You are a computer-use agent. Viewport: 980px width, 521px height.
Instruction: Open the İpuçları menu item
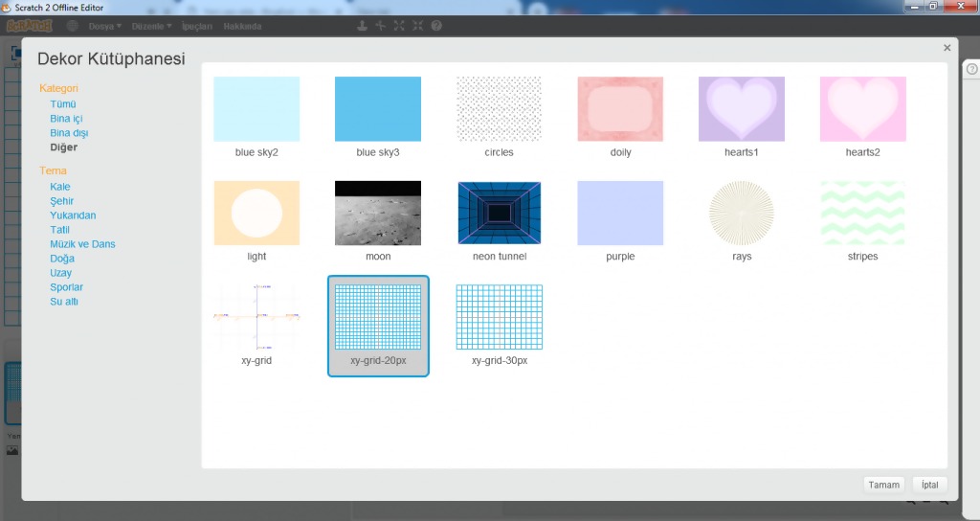click(197, 26)
